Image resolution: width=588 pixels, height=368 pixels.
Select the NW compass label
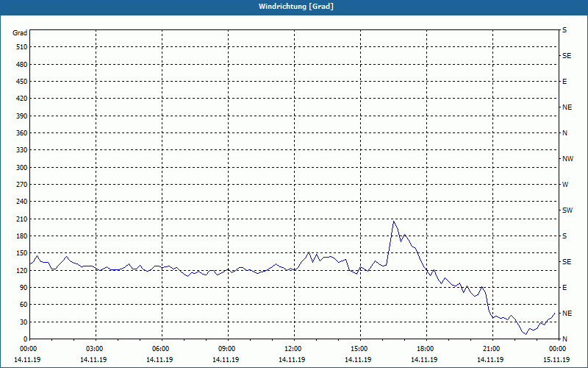[x=567, y=159]
